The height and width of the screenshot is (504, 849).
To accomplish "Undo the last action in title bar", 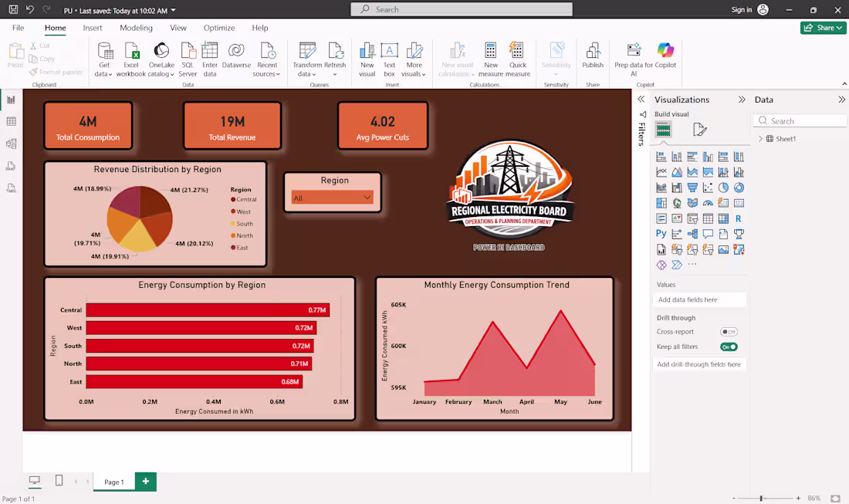I will point(30,10).
